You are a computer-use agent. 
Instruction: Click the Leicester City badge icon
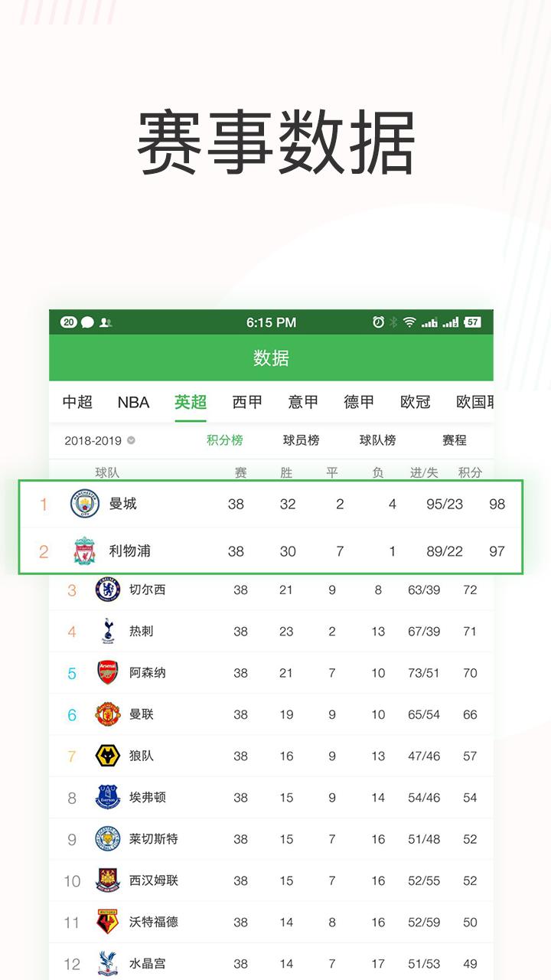click(x=108, y=839)
